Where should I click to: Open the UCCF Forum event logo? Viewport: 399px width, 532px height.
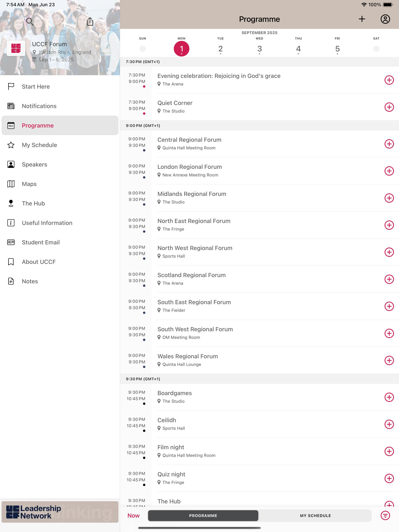tap(16, 48)
